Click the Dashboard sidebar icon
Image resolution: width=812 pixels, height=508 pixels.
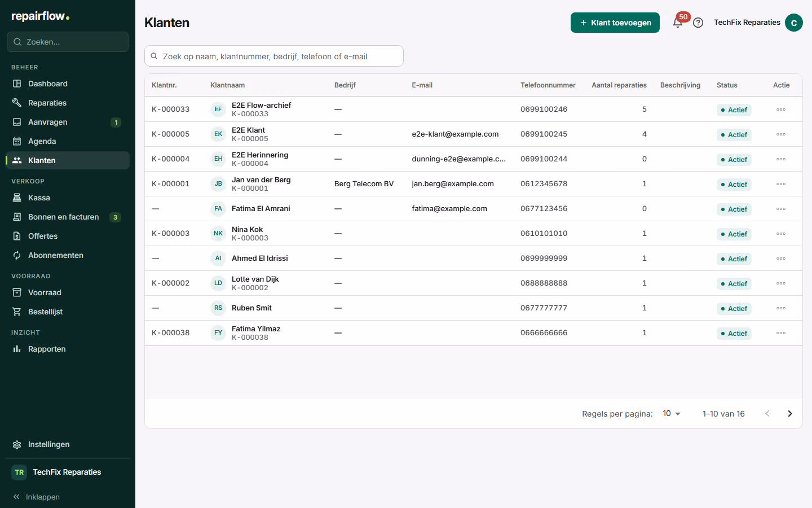[17, 84]
